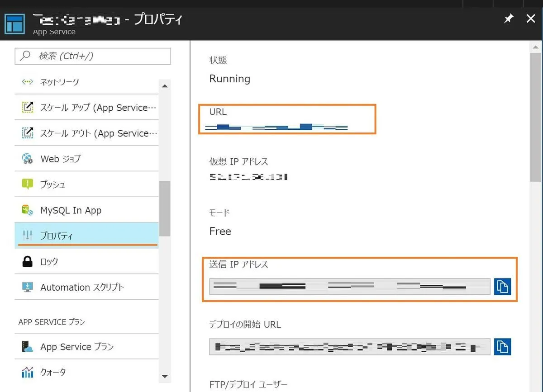Open the ネットワーク menu item
Screen dimensions: 543x392
click(x=59, y=82)
